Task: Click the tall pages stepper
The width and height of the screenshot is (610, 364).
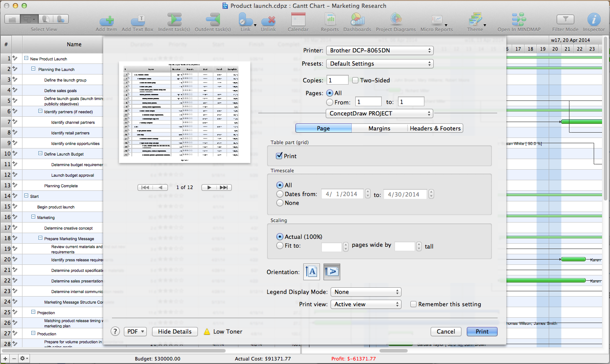Action: point(419,246)
